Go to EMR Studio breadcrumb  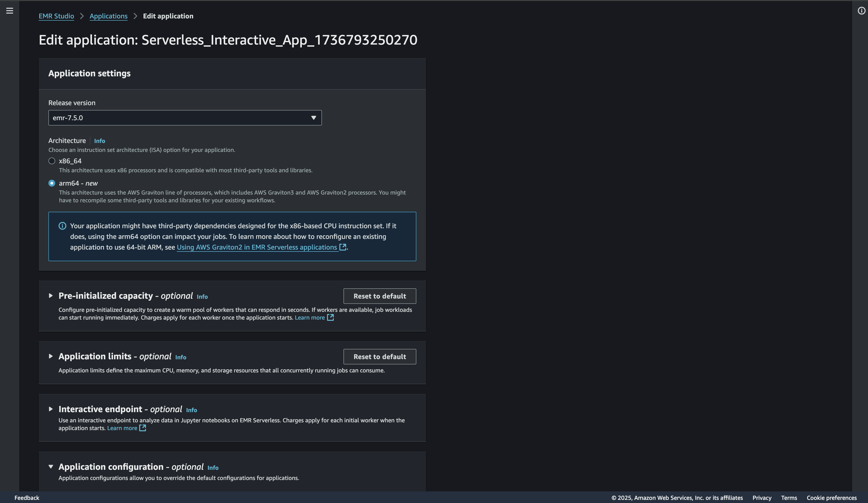pos(56,16)
